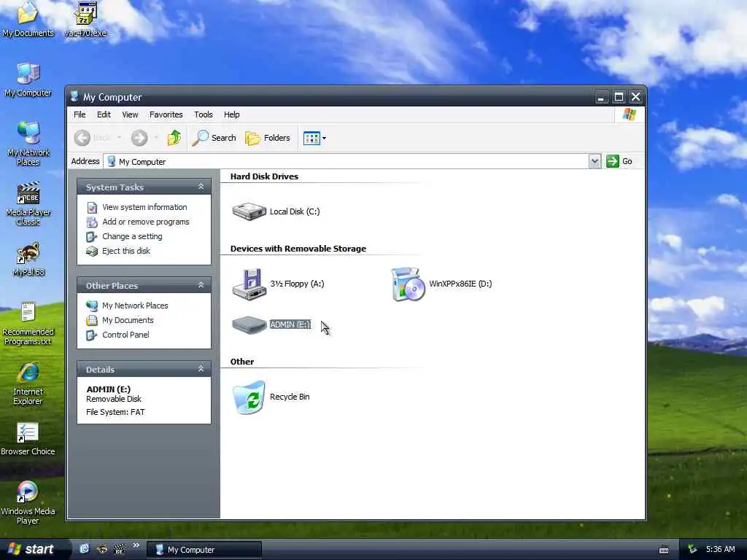Collapse the System Tasks panel

(x=201, y=187)
